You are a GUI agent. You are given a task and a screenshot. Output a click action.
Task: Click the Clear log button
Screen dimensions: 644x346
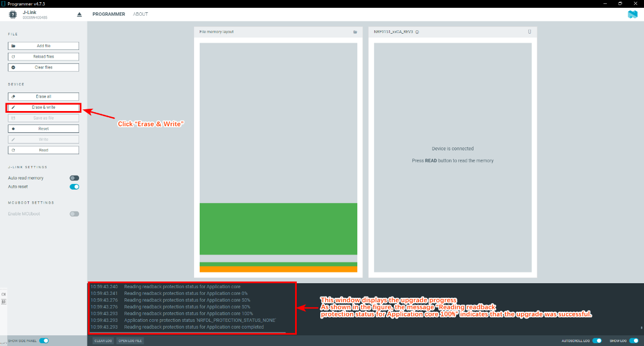(x=103, y=340)
